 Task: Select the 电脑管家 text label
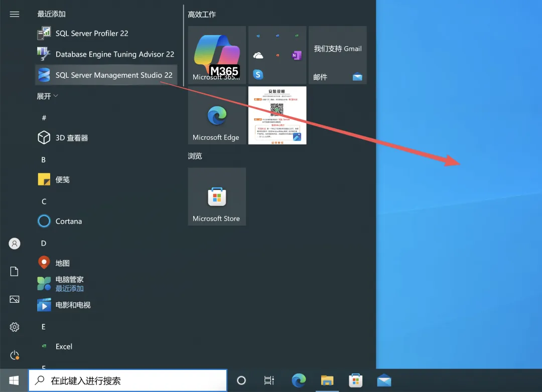[x=69, y=279]
